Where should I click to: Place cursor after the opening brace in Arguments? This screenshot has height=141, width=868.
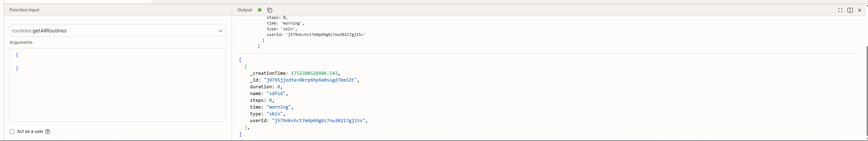[x=19, y=55]
